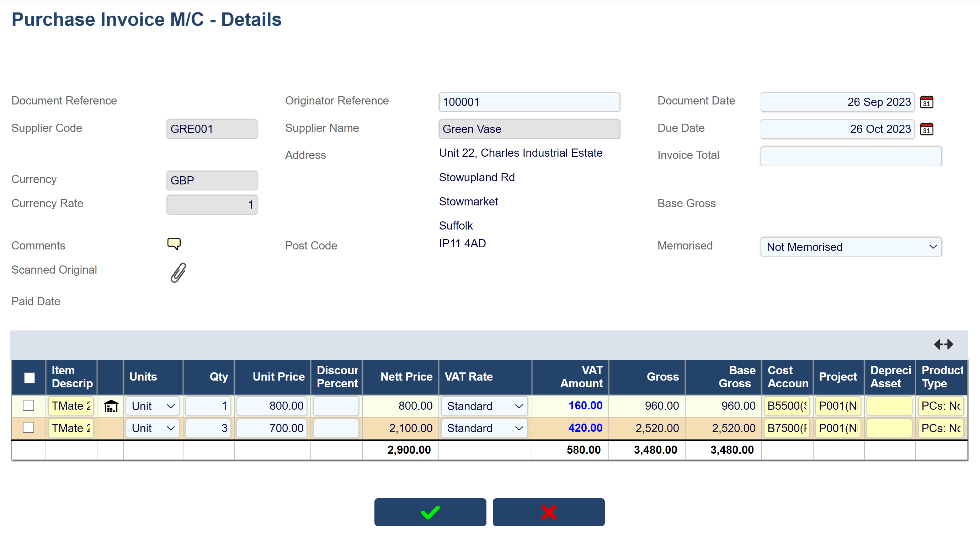Open the Units dropdown on second row
The height and width of the screenshot is (538, 980).
[152, 428]
